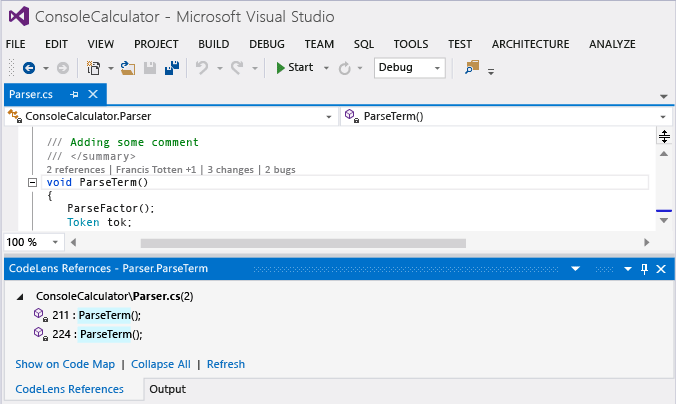Click the Refresh link in CodeLens panel
The width and height of the screenshot is (676, 404).
(226, 364)
